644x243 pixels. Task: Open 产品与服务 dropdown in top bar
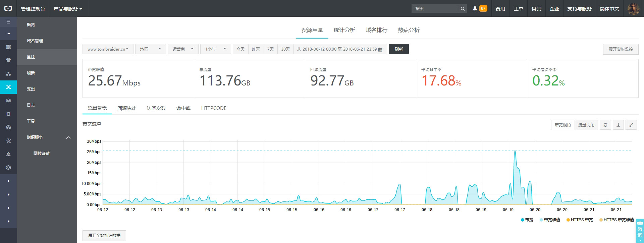[68, 9]
